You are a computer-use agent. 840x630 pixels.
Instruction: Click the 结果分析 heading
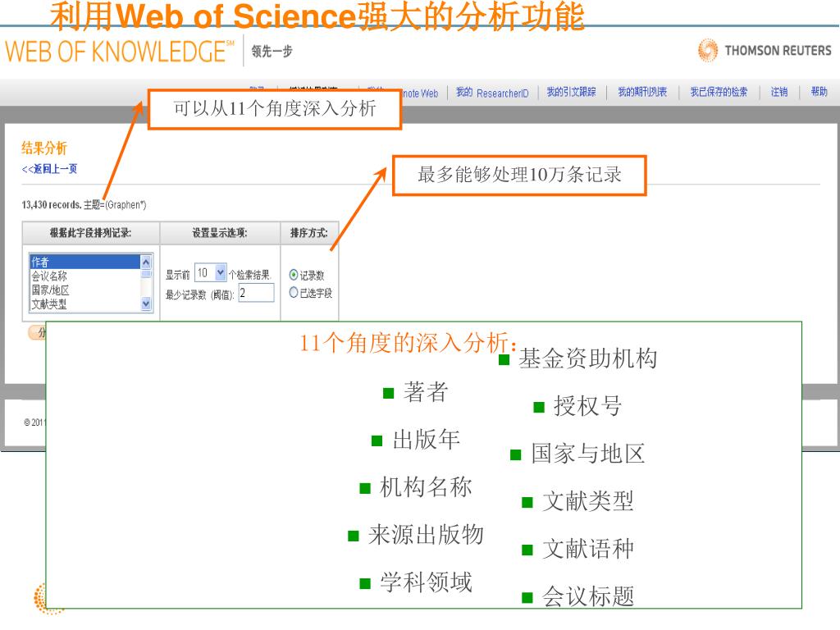coord(44,148)
